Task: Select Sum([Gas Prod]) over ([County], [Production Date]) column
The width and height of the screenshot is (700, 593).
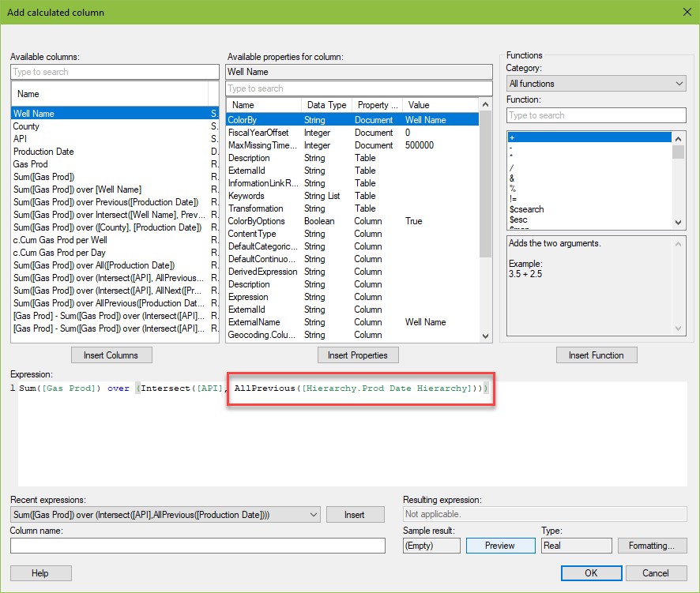Action: pyautogui.click(x=115, y=227)
